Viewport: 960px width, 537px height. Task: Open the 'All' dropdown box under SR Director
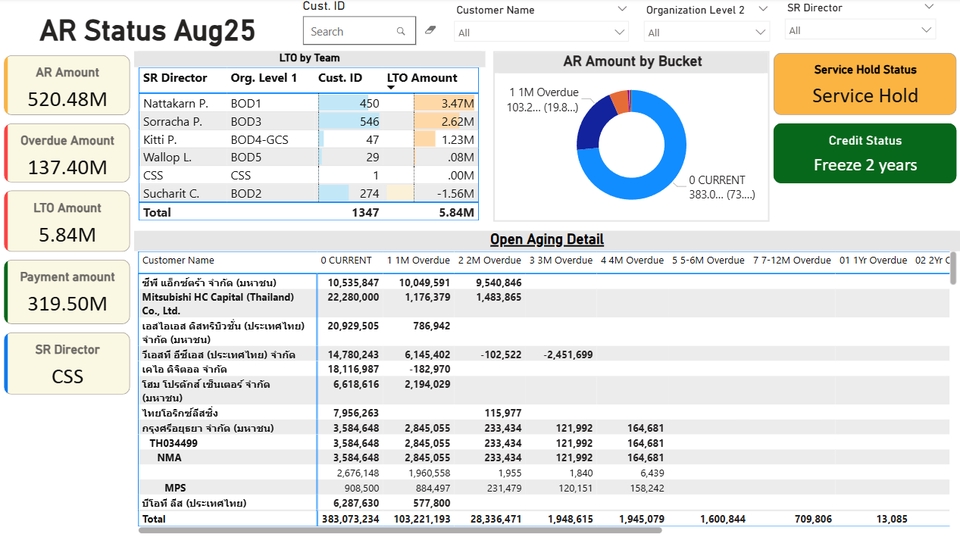tap(860, 31)
